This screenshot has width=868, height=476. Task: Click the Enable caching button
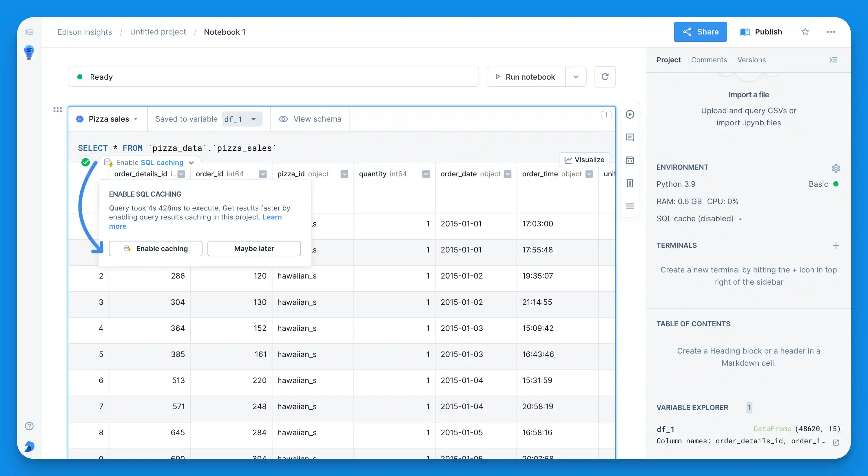155,248
